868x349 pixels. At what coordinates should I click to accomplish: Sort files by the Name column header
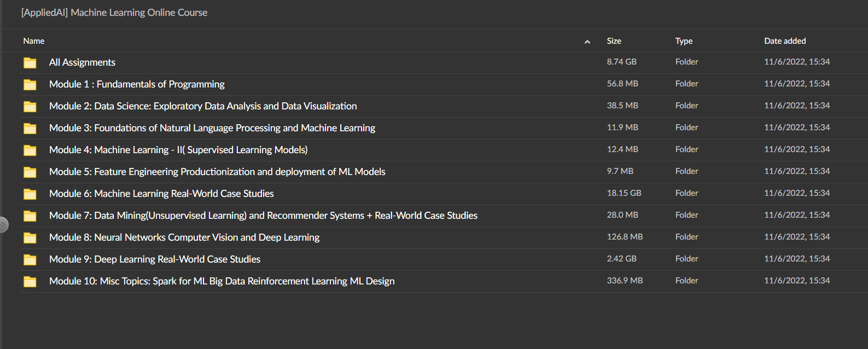click(x=34, y=41)
